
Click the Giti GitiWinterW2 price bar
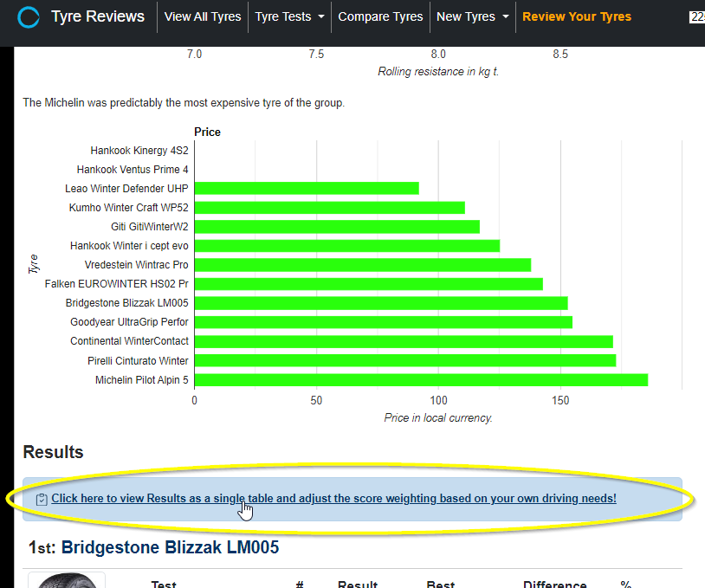[x=337, y=227]
